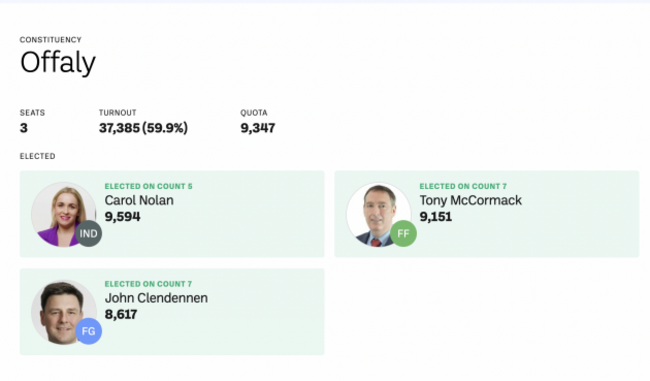This screenshot has width=650, height=381.
Task: Click the Elected on Count 5 label
Action: tap(148, 187)
